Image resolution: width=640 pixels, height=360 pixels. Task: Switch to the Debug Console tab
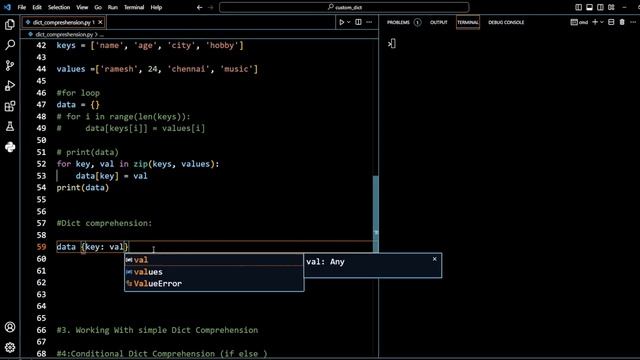pyautogui.click(x=506, y=22)
